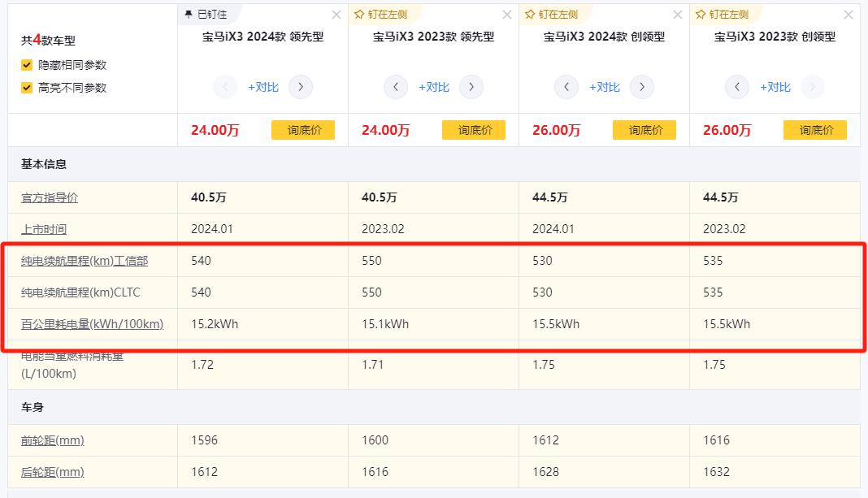This screenshot has height=498, width=868.
Task: Open the 后轮距(mm) parameter link
Action: [53, 472]
